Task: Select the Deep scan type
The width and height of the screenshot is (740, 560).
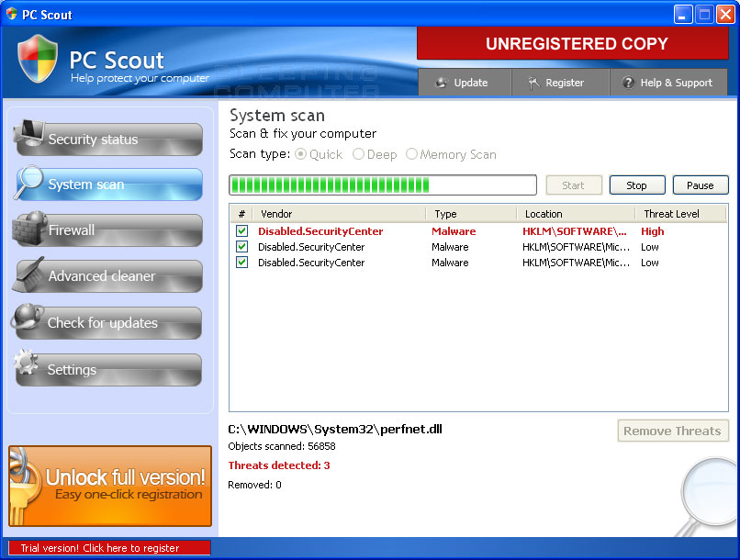Action: (x=359, y=154)
